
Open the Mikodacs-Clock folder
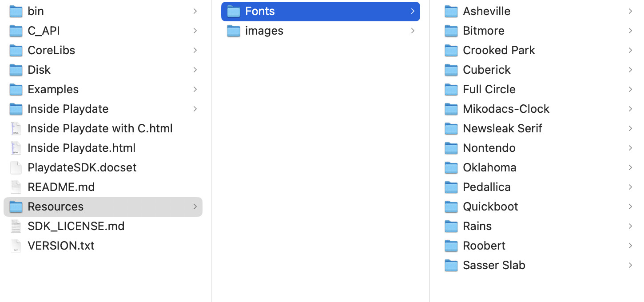(x=506, y=109)
